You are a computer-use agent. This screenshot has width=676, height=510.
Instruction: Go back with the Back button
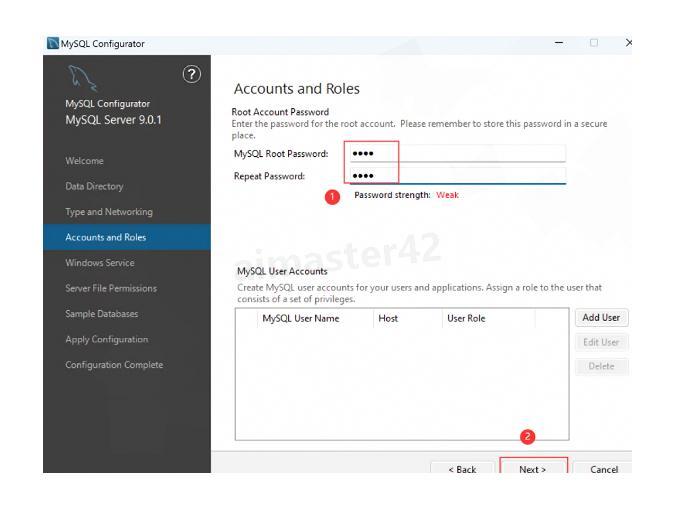click(x=462, y=469)
